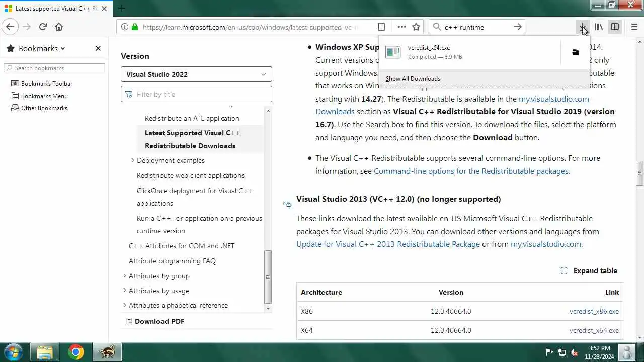
Task: Open Redistribute an ATL application topic
Action: [x=192, y=118]
